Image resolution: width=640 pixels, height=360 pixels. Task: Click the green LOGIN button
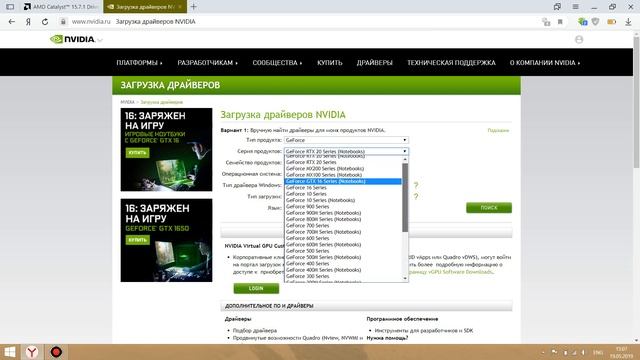coord(256,289)
